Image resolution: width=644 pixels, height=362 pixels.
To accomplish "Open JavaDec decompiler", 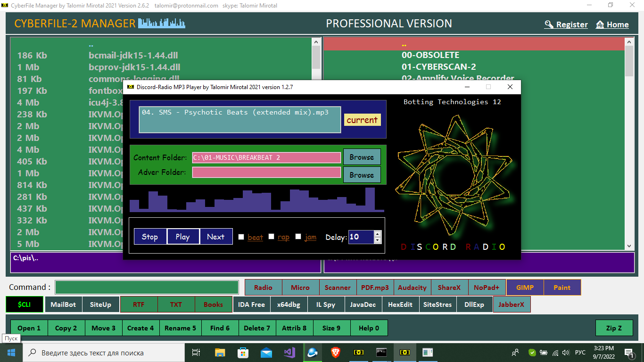I will [x=363, y=304].
